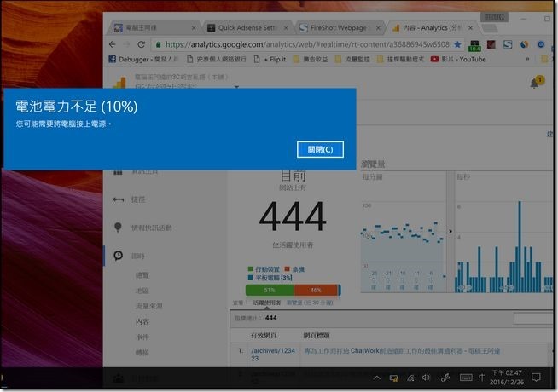Open the 影片 - YouTube bookmark

click(458, 59)
